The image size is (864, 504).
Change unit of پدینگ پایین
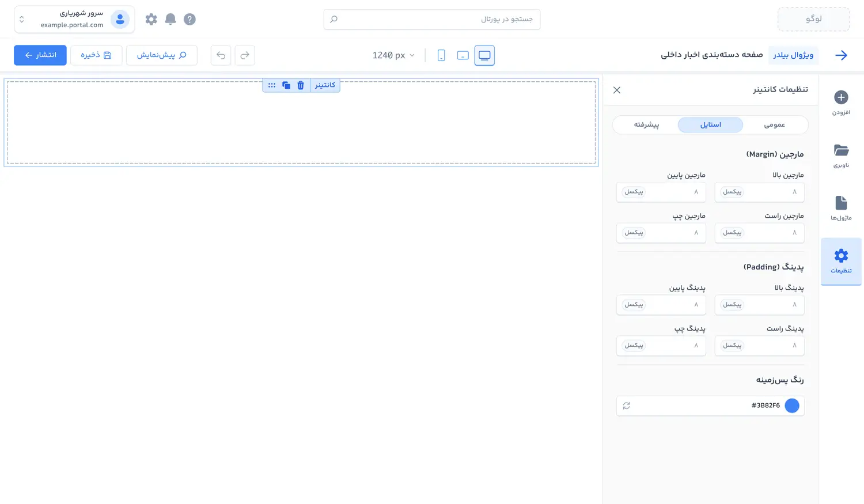tap(634, 305)
